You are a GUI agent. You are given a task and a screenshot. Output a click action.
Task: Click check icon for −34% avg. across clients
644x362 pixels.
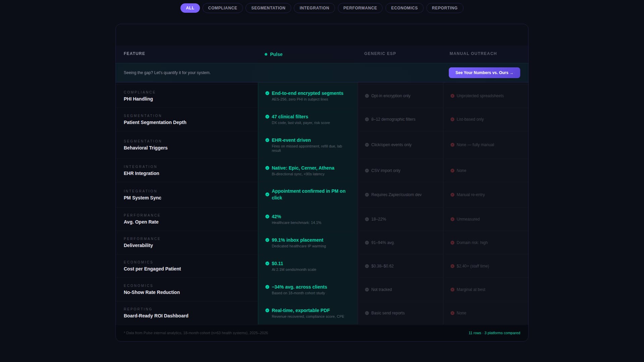click(x=267, y=287)
